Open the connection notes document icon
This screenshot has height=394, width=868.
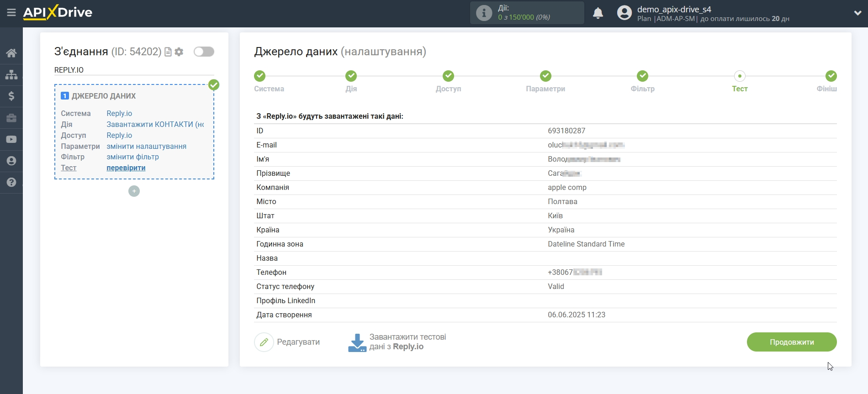tap(168, 52)
